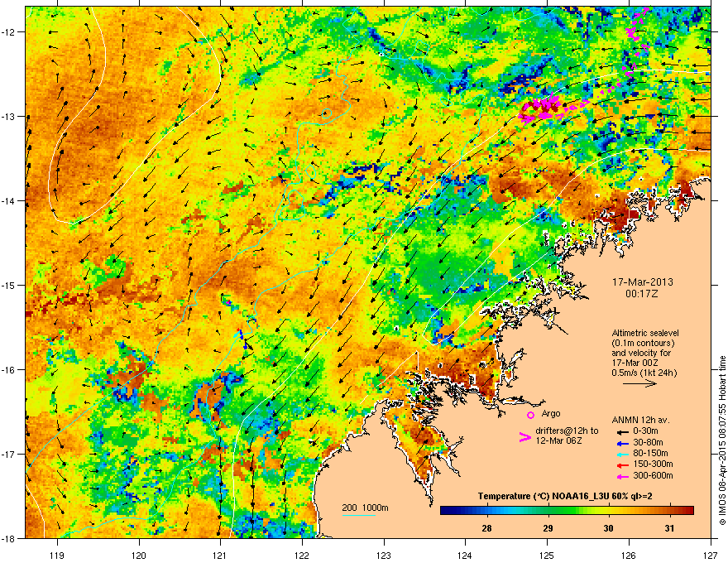The image size is (728, 563).
Task: Click the cyan bathymetry line under 200 1000m
Action: pos(359,515)
